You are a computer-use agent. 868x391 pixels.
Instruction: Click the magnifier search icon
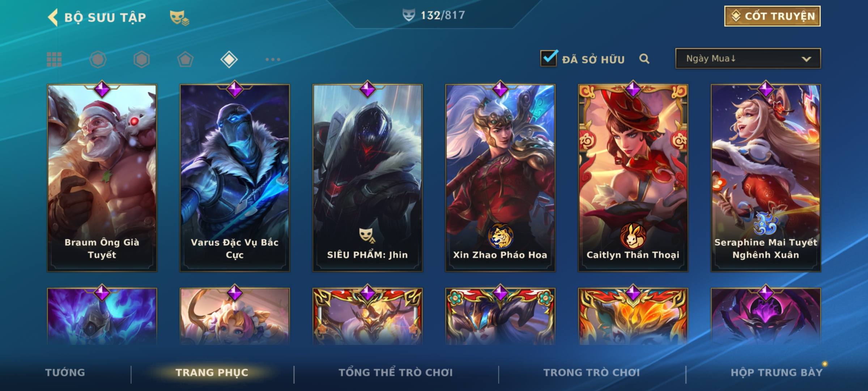point(644,59)
